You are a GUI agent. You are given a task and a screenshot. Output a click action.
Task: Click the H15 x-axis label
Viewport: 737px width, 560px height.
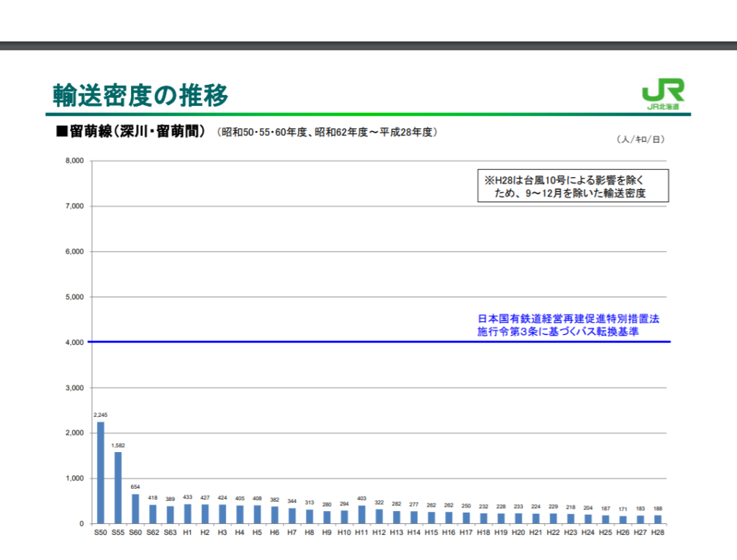tap(431, 532)
